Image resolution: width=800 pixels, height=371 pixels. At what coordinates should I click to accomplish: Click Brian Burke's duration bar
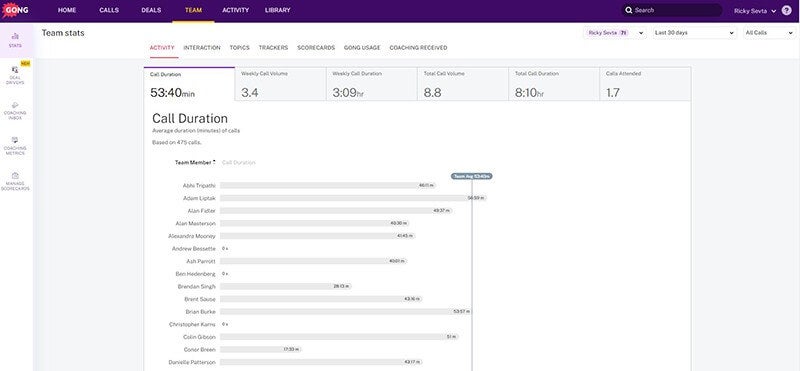(346, 311)
